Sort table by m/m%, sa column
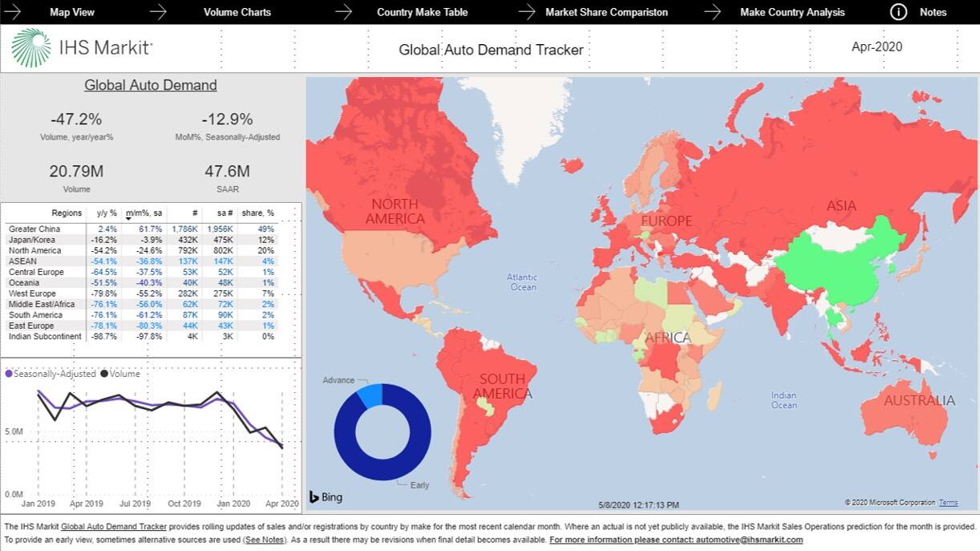The width and height of the screenshot is (980, 551). (144, 213)
